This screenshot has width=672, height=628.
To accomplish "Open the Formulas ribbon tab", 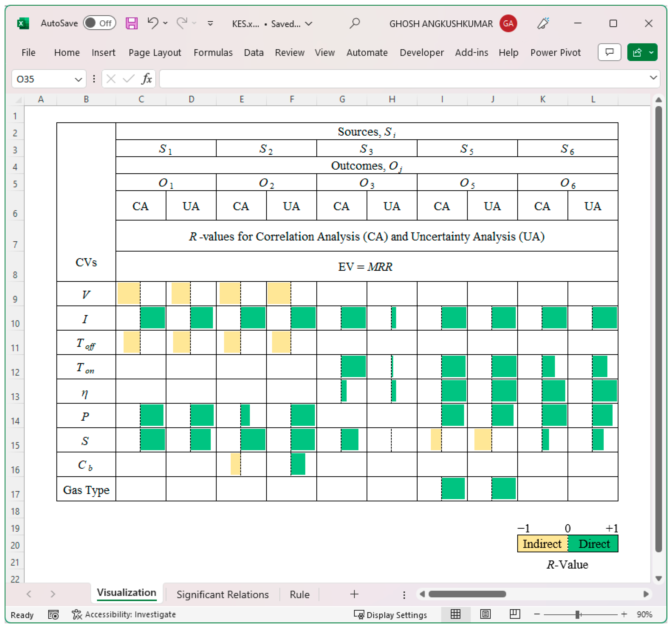I will [x=213, y=53].
